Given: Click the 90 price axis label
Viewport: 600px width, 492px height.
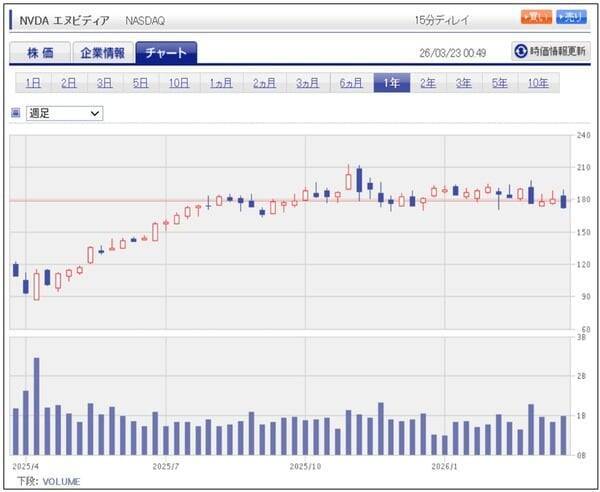Looking at the screenshot, I should pos(585,297).
